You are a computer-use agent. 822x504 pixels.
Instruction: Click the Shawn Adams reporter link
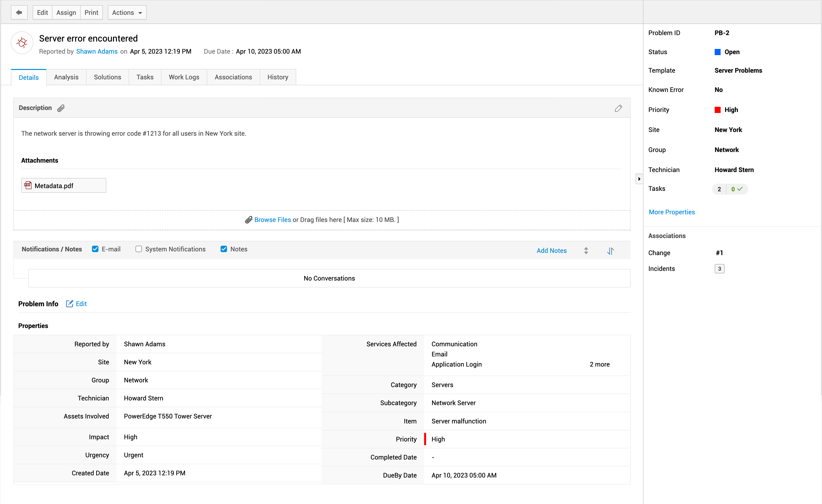point(97,51)
